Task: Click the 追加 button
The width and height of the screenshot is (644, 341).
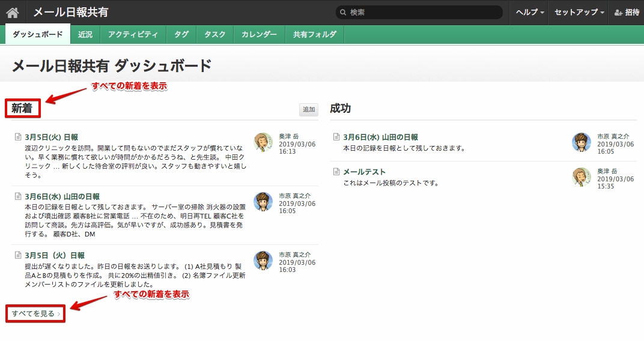Action: tap(309, 109)
